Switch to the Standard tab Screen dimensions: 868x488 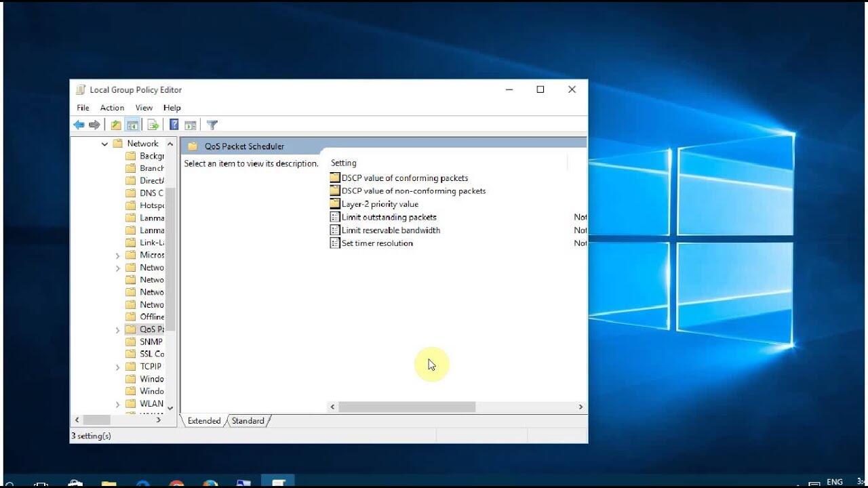[x=248, y=421]
